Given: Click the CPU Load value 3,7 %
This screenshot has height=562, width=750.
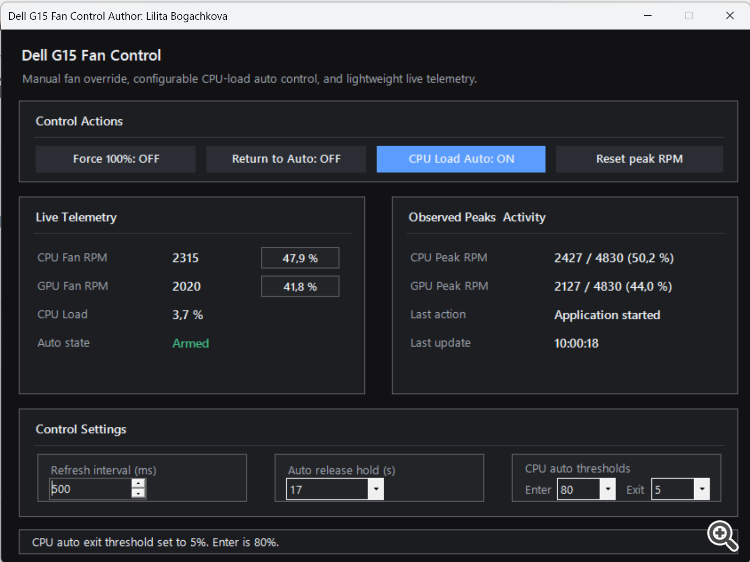Looking at the screenshot, I should [188, 315].
